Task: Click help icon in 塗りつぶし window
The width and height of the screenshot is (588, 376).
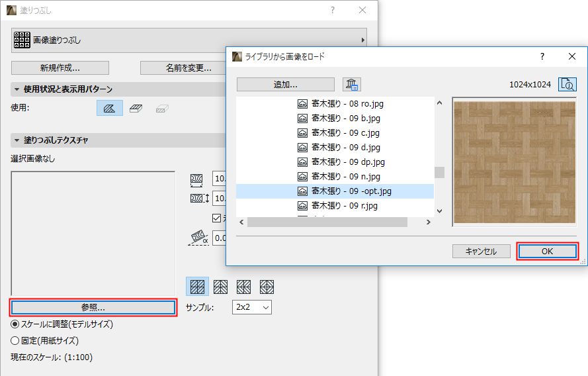Action: click(x=332, y=10)
